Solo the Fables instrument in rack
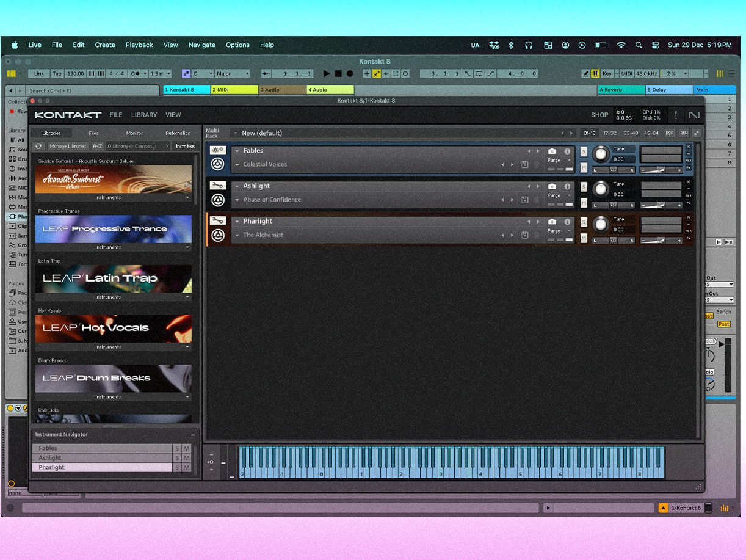The width and height of the screenshot is (746, 560). coord(584,151)
